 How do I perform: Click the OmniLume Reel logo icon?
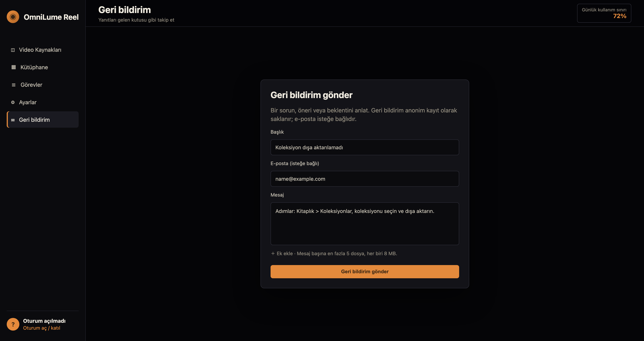point(13,17)
